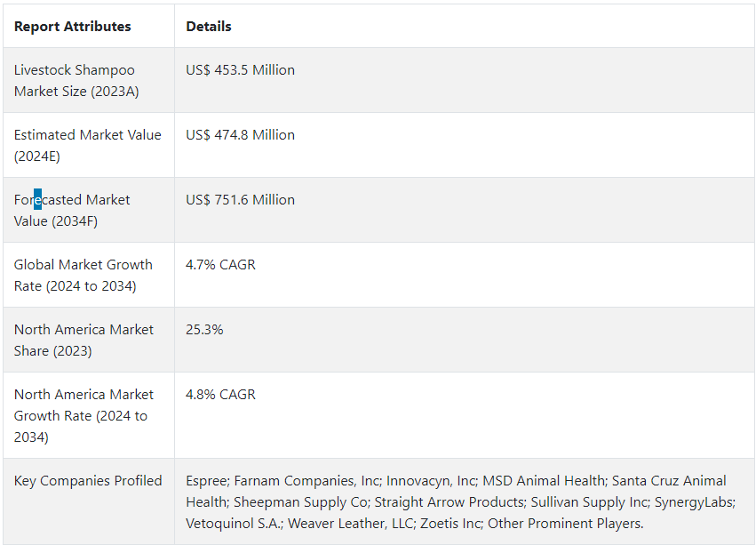Click the "Report Attributes" column header
This screenshot has width=756, height=545.
pos(72,27)
